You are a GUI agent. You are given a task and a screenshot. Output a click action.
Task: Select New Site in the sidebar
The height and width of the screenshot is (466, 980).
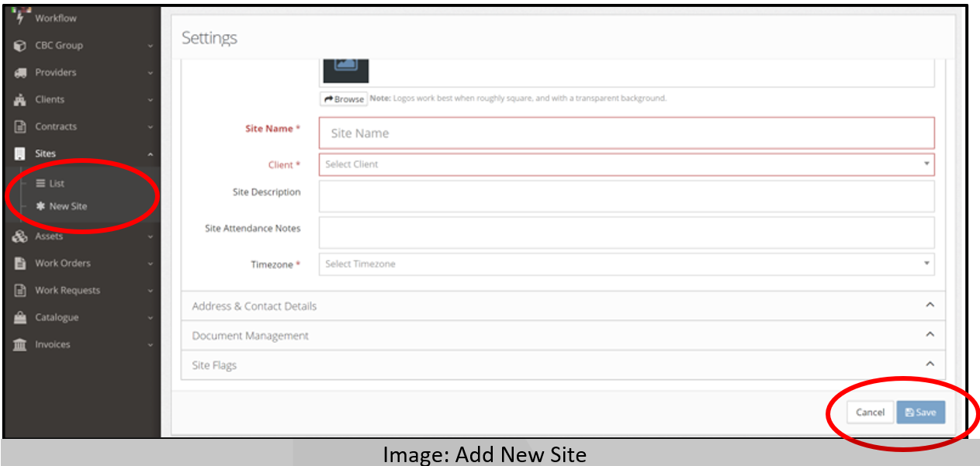click(x=68, y=207)
